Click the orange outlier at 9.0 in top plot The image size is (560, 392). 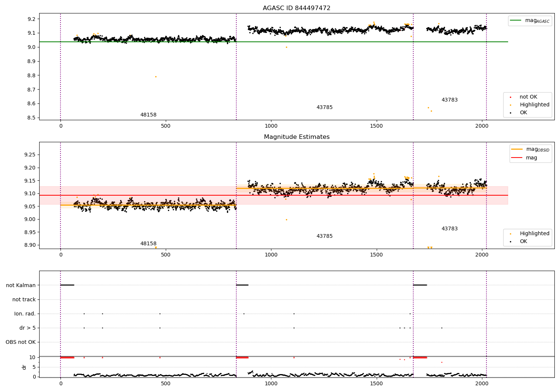(x=286, y=47)
